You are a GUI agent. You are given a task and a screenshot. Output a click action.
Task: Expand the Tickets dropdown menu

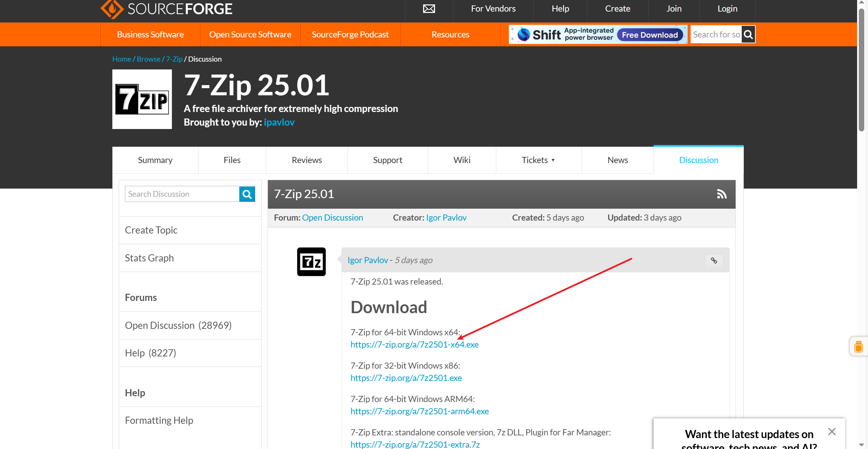(x=539, y=160)
